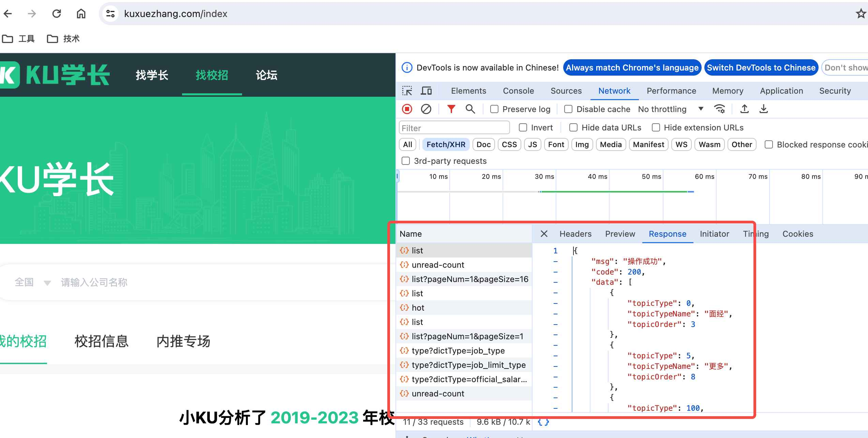Viewport: 868px width, 438px height.
Task: Open network search magnifier
Action: (470, 109)
